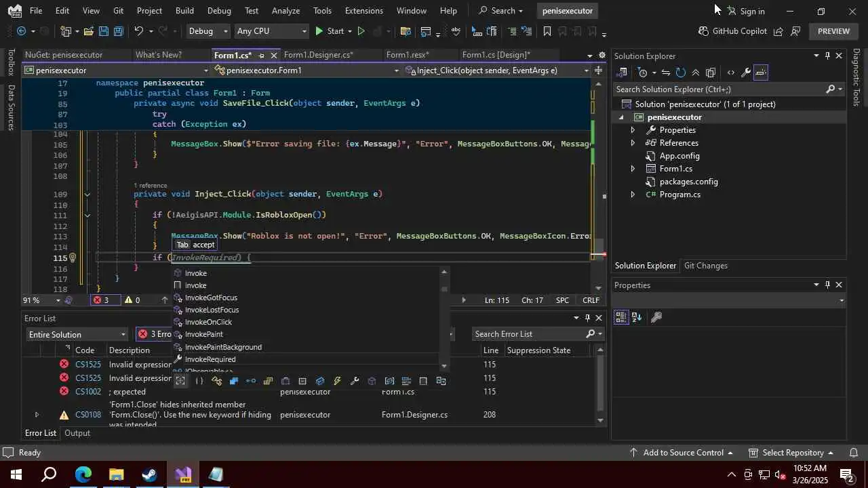Switch to the Form1.Designer.cs* tab

(x=318, y=55)
